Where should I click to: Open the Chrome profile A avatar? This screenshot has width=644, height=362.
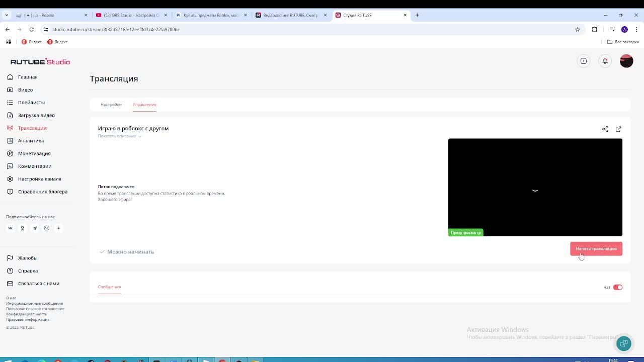coord(624,29)
